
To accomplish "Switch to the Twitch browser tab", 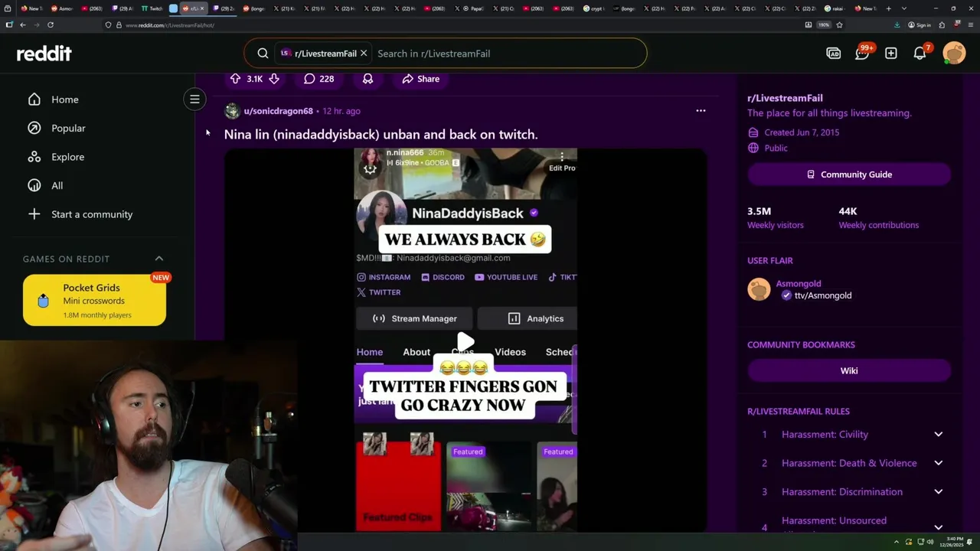I will tap(152, 8).
